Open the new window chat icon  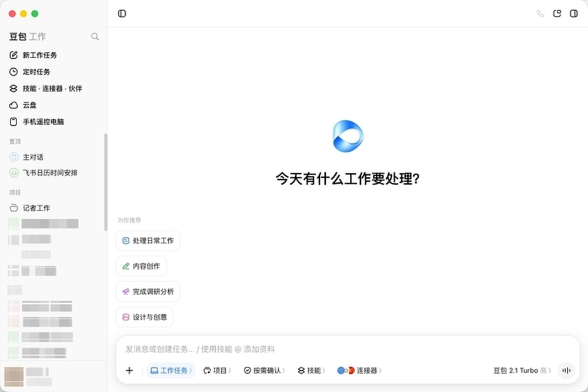tap(557, 14)
